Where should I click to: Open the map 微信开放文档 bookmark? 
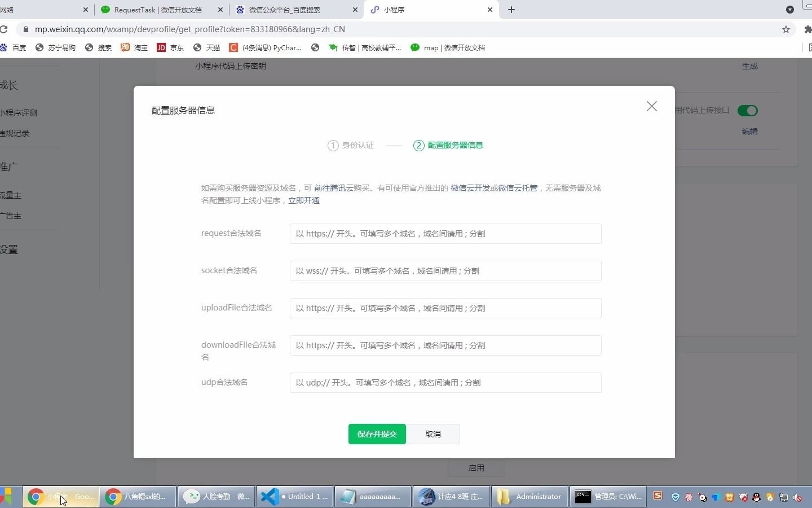(448, 48)
